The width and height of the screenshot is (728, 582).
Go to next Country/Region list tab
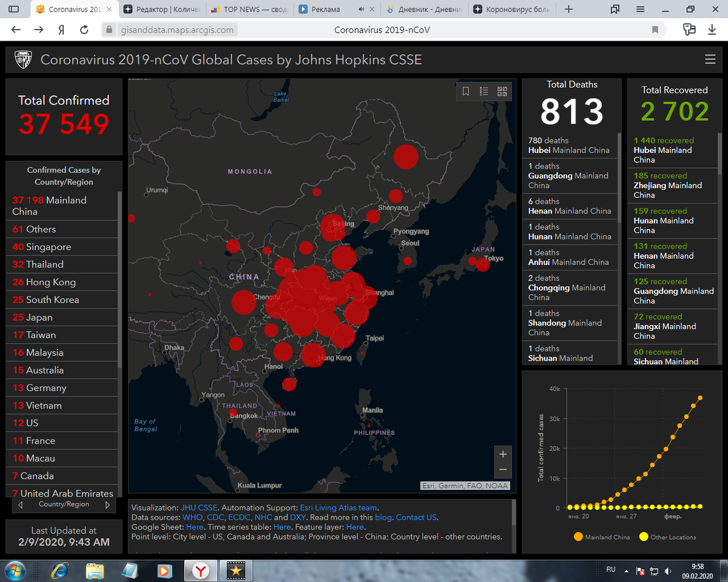[107, 504]
